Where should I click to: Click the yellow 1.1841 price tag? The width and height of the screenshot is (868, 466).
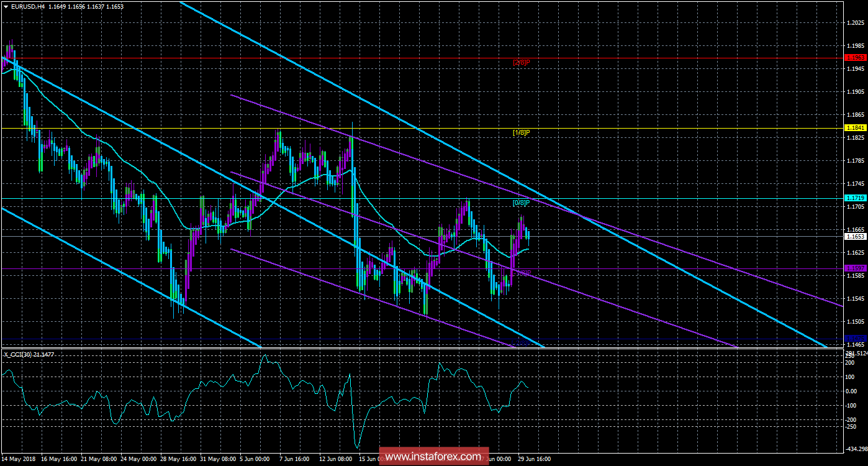pyautogui.click(x=856, y=127)
